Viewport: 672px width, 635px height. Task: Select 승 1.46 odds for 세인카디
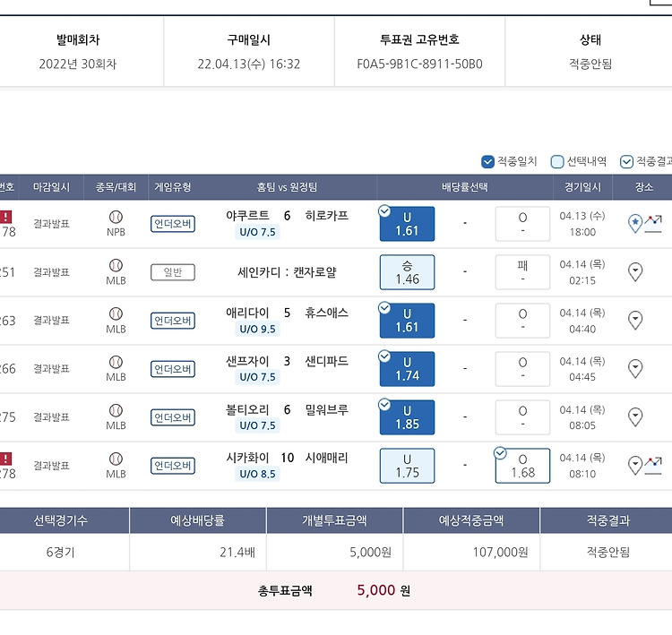(407, 272)
